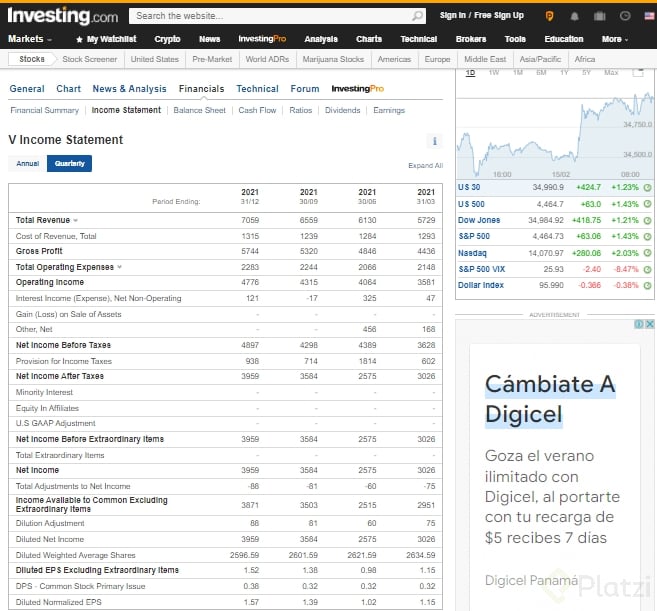Open the InvestingPro badge icon in header

tap(549, 16)
